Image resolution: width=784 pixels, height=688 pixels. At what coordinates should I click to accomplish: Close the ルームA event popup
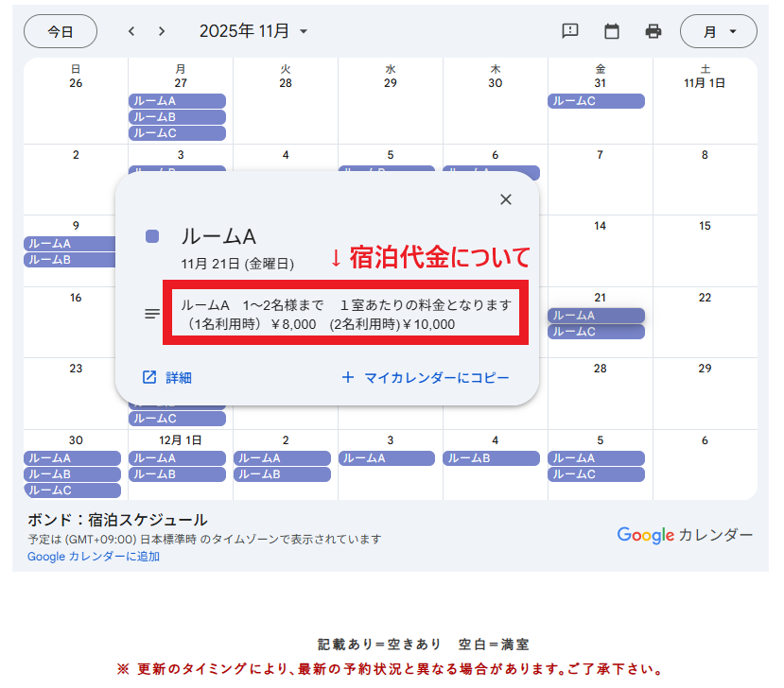[x=506, y=199]
